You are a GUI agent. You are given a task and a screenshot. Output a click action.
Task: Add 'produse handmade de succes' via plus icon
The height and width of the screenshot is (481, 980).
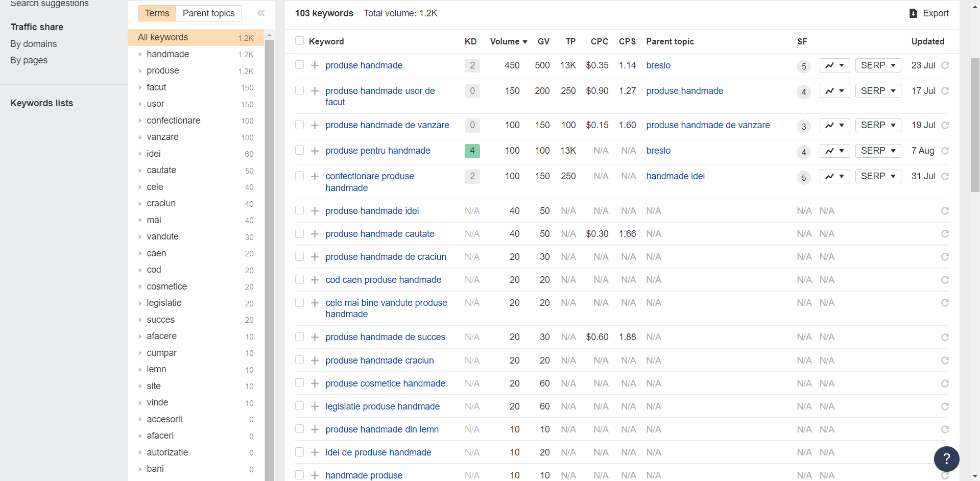click(315, 337)
